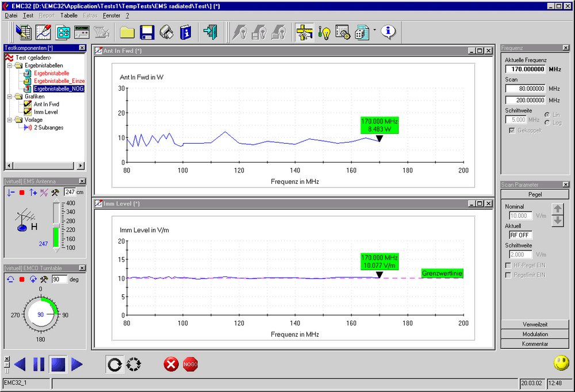Enable the HF-Pegel EIN checkbox
The width and height of the screenshot is (575, 392).
tap(508, 265)
